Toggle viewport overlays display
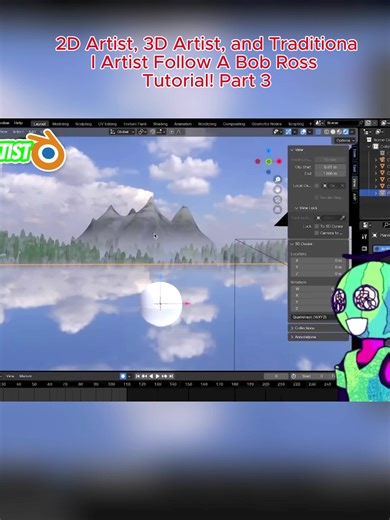 point(303,132)
